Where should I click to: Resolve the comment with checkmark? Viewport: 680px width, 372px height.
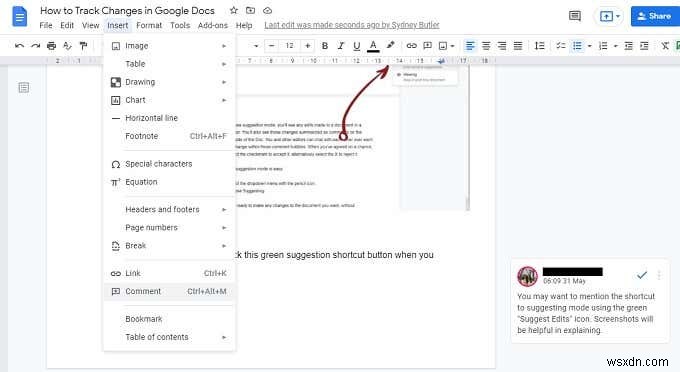point(642,275)
